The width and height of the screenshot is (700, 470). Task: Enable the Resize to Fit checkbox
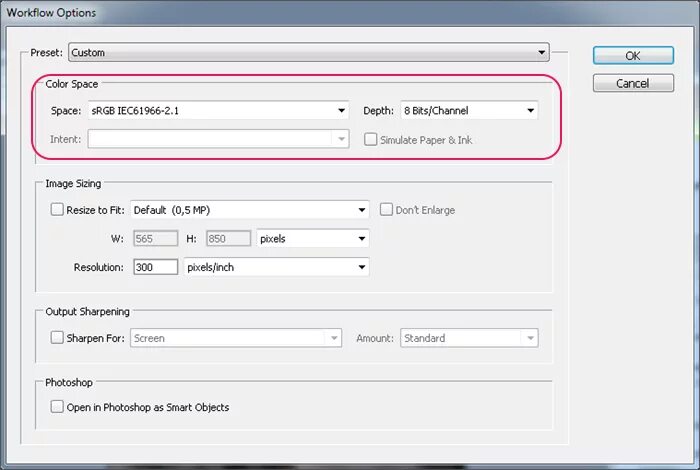(57, 209)
